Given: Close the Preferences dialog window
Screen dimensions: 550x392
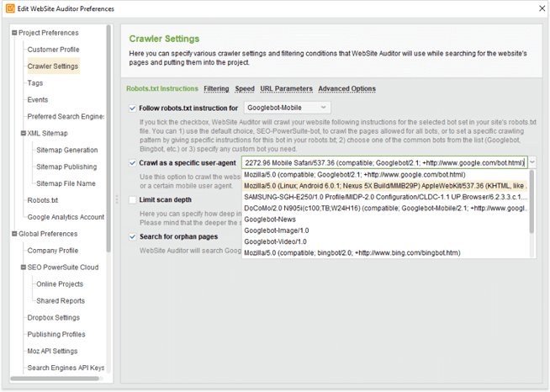Looking at the screenshot, I should [x=542, y=8].
